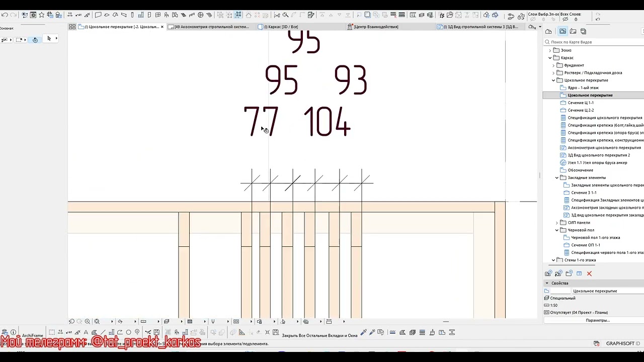Click the view settings icon beside red X
The image size is (644, 362).
(579, 274)
